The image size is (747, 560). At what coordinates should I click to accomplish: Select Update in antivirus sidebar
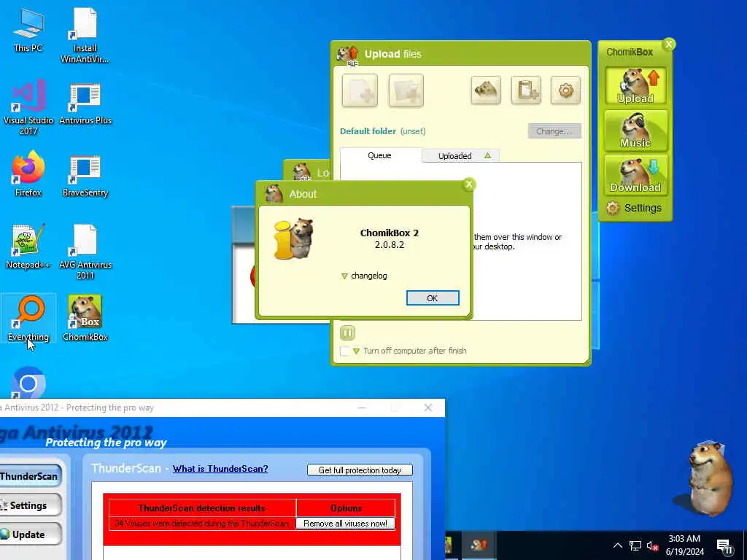click(x=29, y=534)
